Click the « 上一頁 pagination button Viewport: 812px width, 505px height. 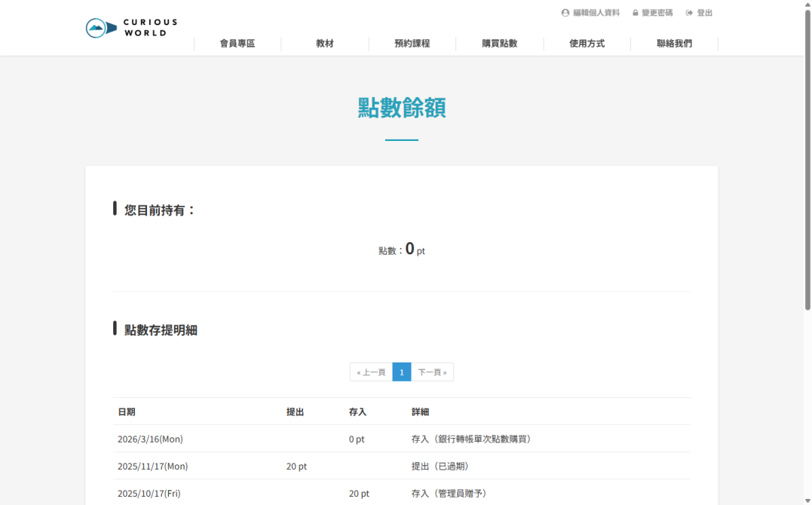pos(371,372)
